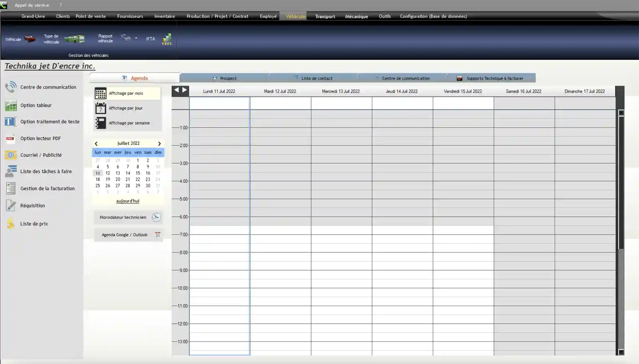Switch to the Prospect tab
The height and width of the screenshot is (364, 639).
pyautogui.click(x=224, y=78)
